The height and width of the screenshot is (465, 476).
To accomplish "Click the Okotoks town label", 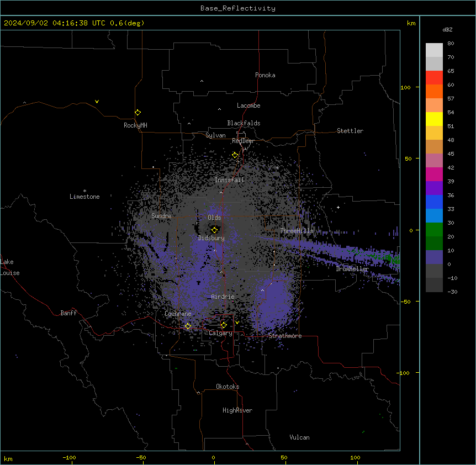I will click(x=228, y=387).
